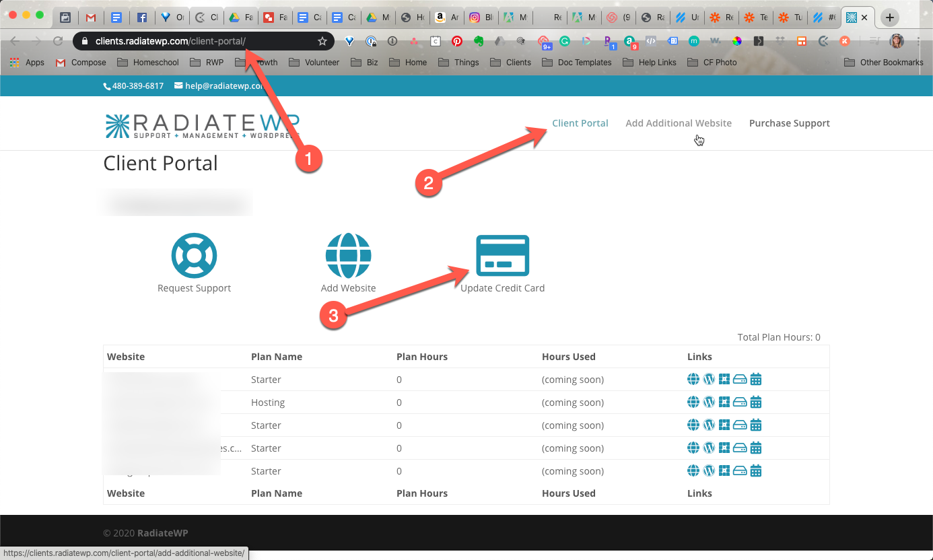Expand the Other Bookmarks folder
Image resolution: width=933 pixels, height=560 pixels.
(884, 63)
